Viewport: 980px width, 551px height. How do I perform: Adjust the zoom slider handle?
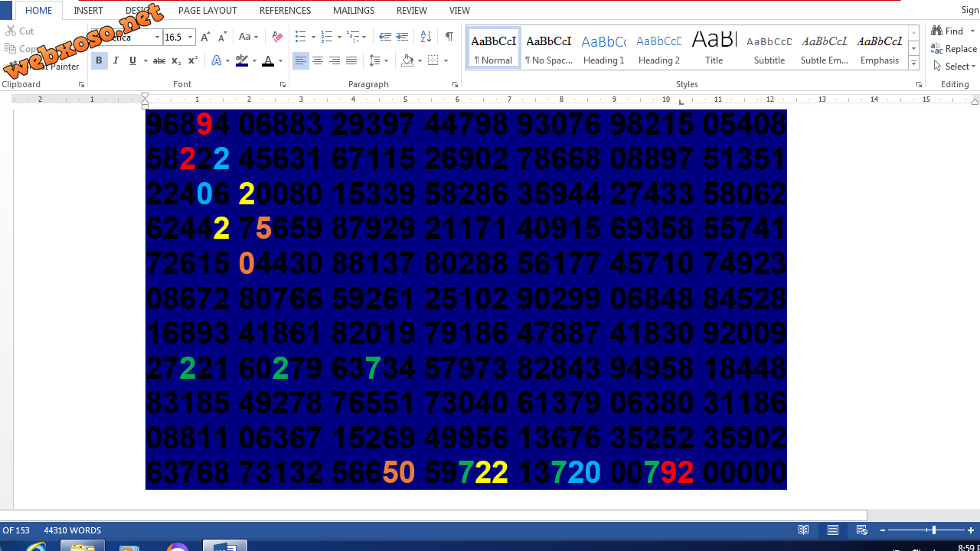coord(933,530)
